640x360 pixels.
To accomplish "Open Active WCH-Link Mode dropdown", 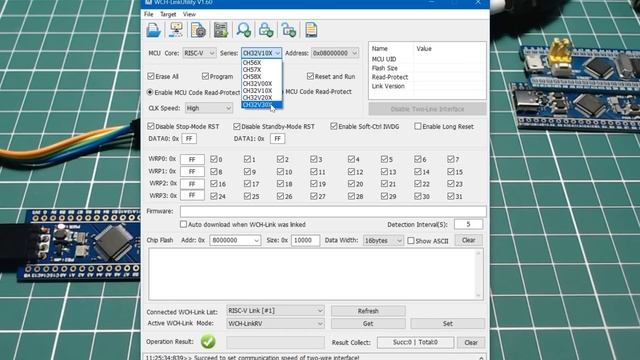I will (x=276, y=323).
